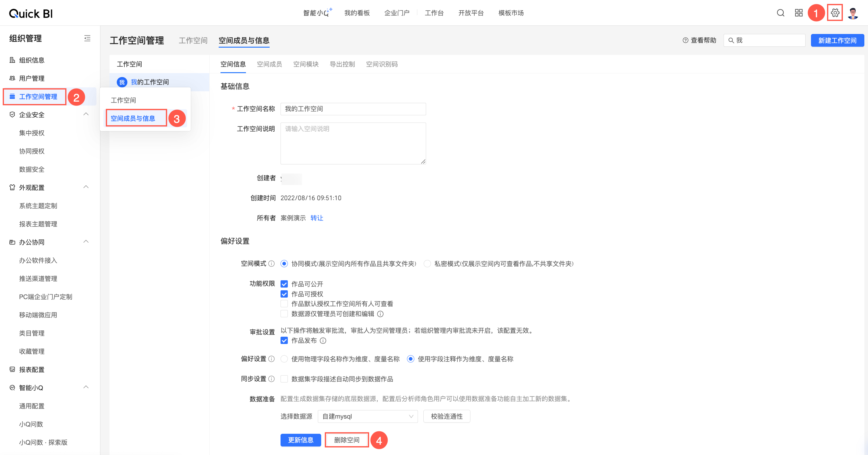
Task: Open the 导出控制 tab
Action: point(342,64)
